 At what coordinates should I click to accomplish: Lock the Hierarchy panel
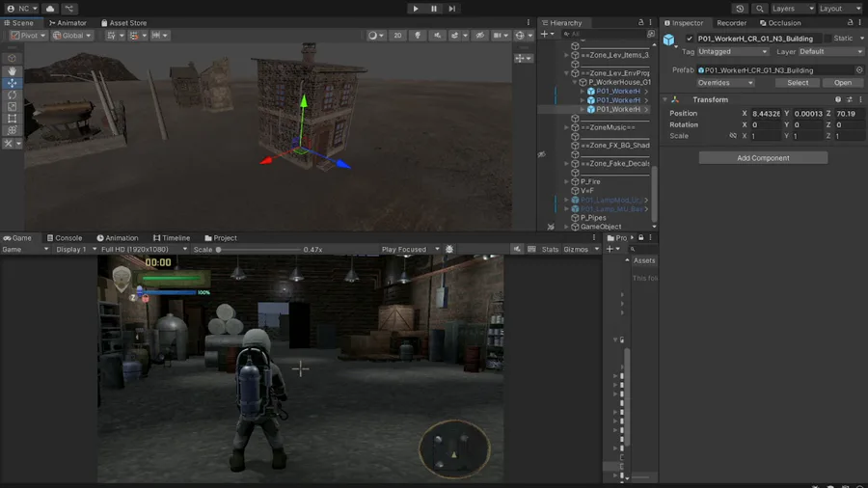pos(641,23)
